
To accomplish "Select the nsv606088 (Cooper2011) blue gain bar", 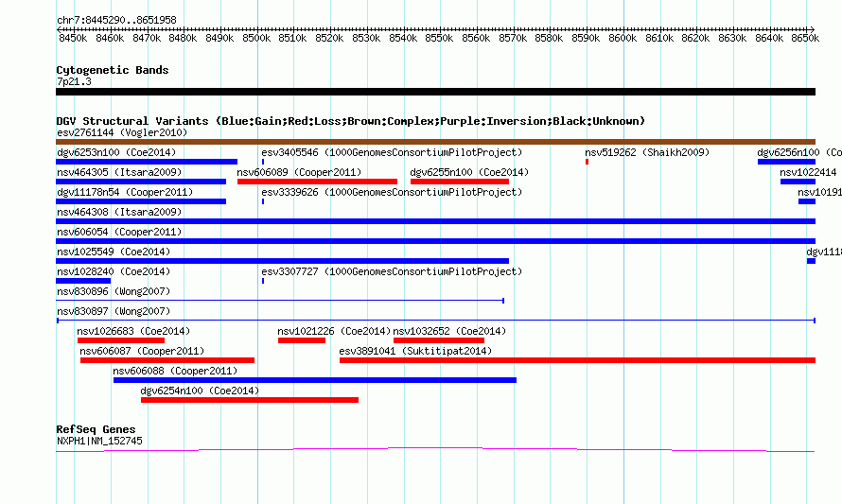I will pyautogui.click(x=315, y=380).
